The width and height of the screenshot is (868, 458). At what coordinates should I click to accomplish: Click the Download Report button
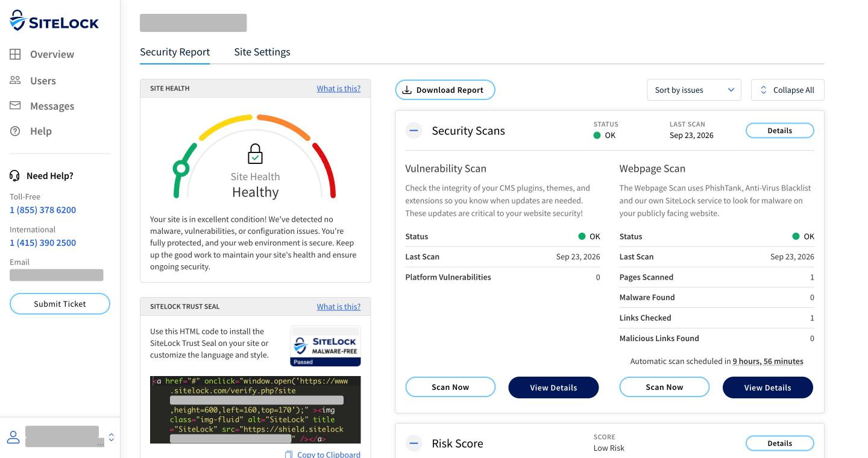[445, 90]
